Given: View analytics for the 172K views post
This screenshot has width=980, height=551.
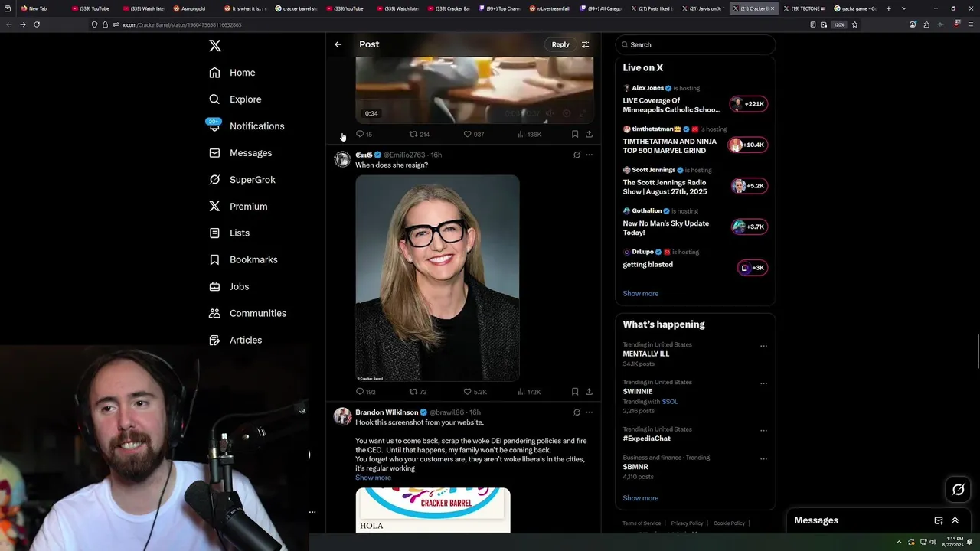Looking at the screenshot, I should (529, 392).
